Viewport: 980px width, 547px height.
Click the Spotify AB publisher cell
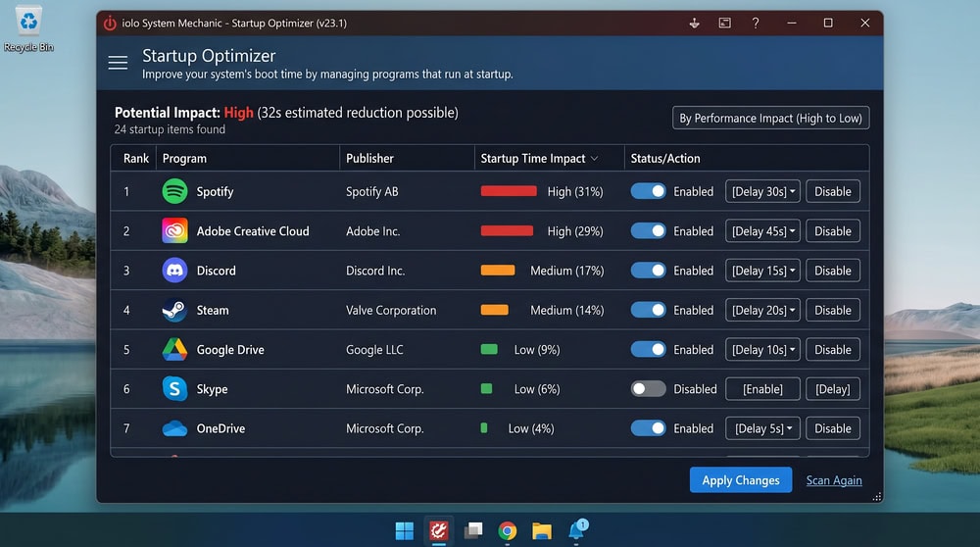tap(371, 192)
